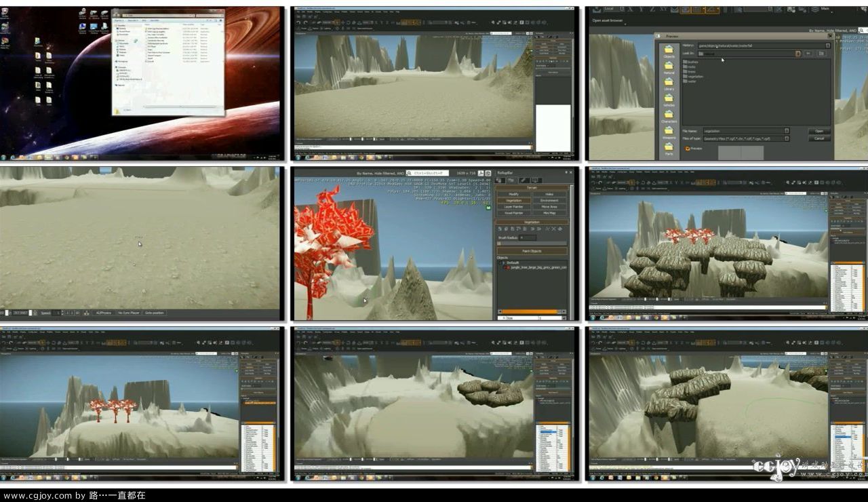Click Cancel button in Preview dialog
This screenshot has height=502, width=868.
[x=819, y=138]
